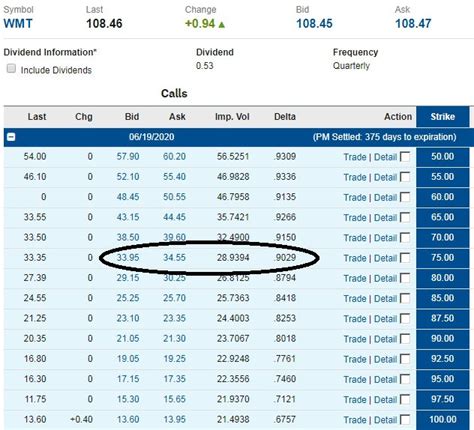474x430 pixels.
Task: Select the 100.00 strike cell
Action: click(443, 419)
